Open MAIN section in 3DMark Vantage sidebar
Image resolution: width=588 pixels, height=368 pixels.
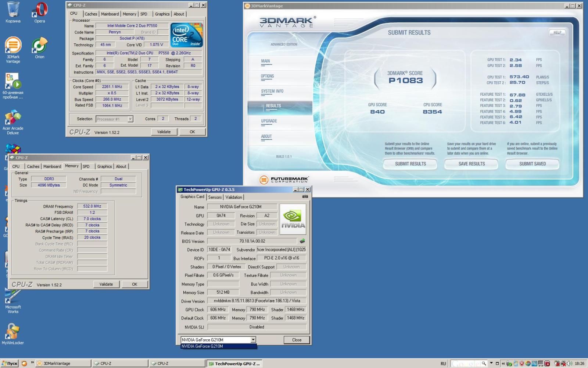(x=266, y=61)
